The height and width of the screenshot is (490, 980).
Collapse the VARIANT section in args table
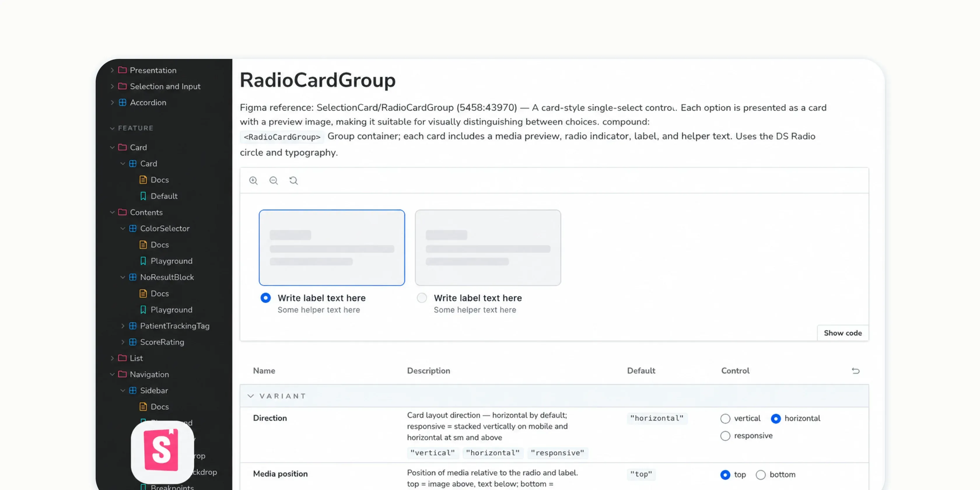(250, 396)
